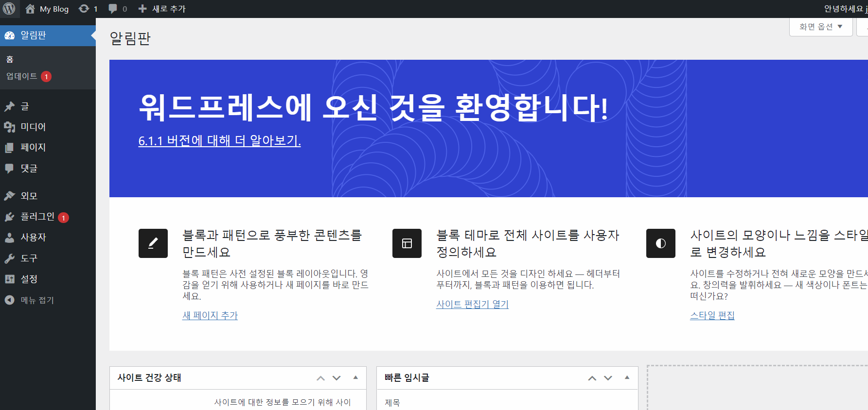
Task: Click the 스타일 편집 link
Action: [712, 315]
